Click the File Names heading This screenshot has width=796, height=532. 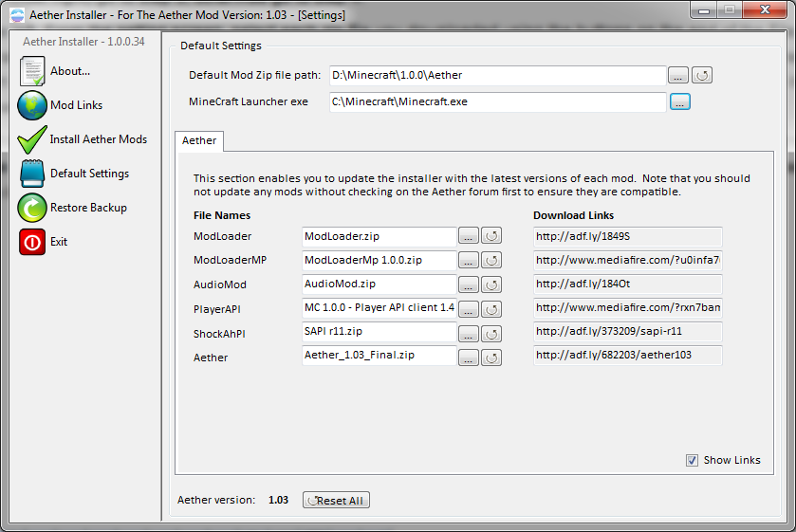[222, 215]
